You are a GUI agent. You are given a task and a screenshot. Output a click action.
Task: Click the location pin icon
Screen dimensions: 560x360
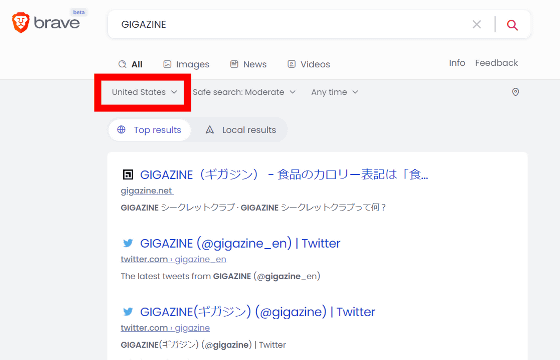515,92
